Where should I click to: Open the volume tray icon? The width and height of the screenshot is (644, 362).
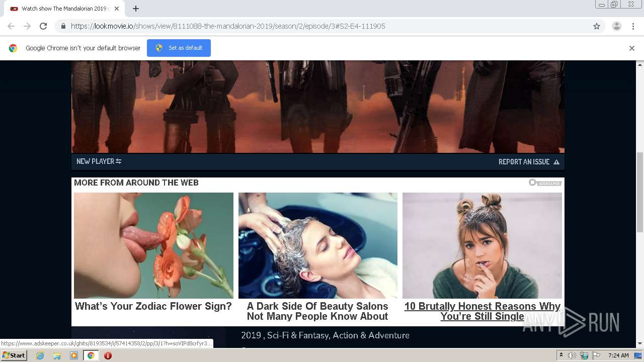click(x=572, y=355)
